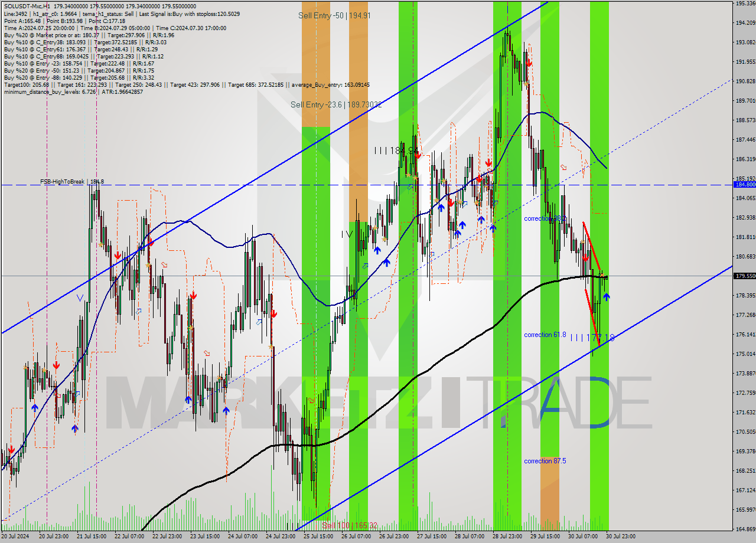This screenshot has width=756, height=543.
Task: Click the 170.550 price axis label
Action: 745,432
